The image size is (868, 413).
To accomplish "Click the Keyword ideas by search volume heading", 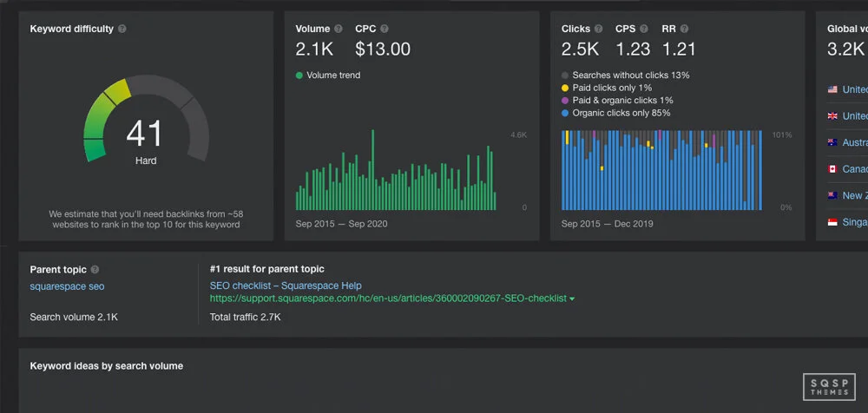I will click(106, 366).
